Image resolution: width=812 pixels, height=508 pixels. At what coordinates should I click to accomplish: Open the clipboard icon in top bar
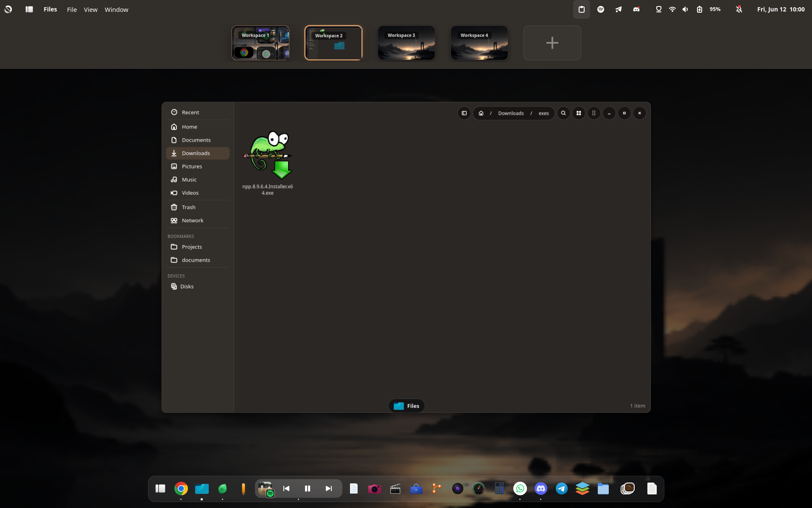pos(582,9)
